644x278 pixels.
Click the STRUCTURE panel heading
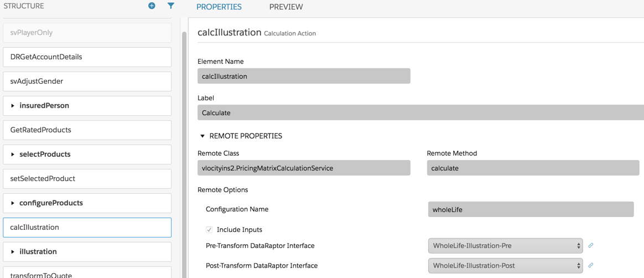(23, 6)
